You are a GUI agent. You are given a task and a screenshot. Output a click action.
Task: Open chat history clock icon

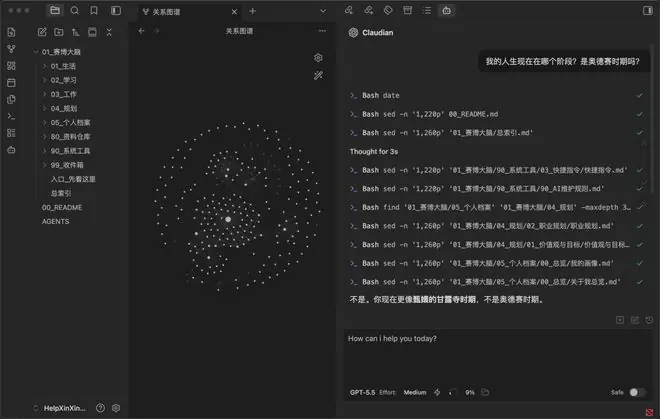[649, 320]
